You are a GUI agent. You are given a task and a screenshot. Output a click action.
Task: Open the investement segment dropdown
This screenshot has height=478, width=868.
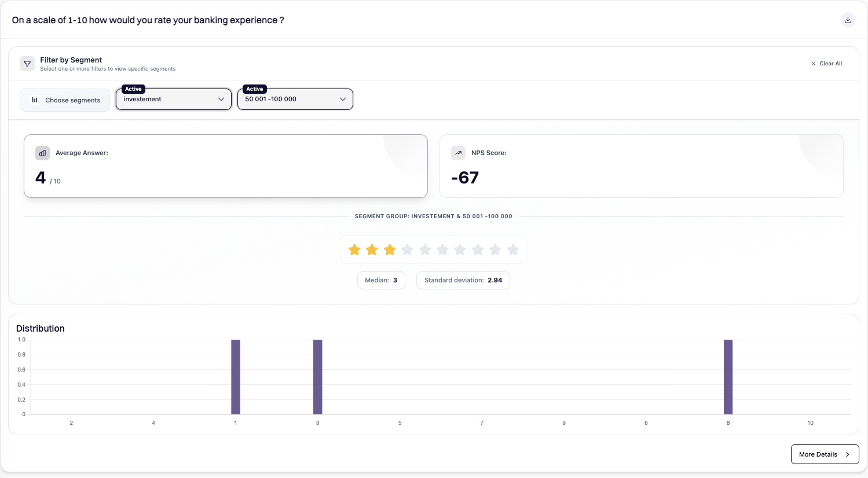pyautogui.click(x=174, y=100)
